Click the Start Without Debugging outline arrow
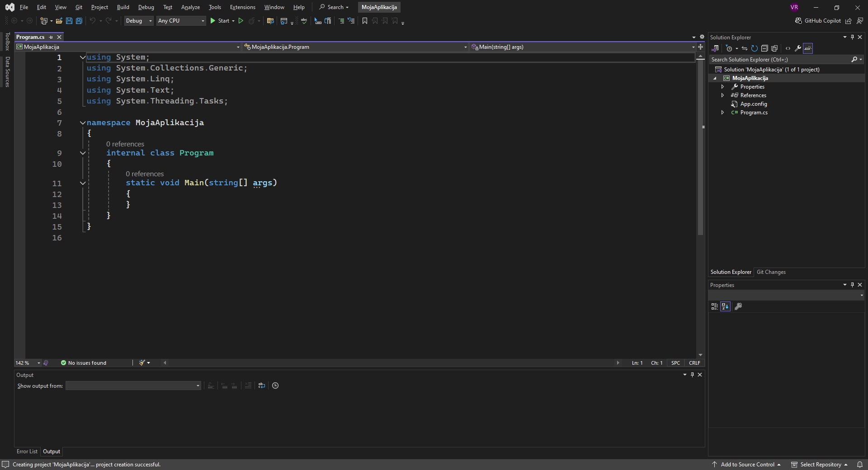The height and width of the screenshot is (470, 868). tap(241, 21)
